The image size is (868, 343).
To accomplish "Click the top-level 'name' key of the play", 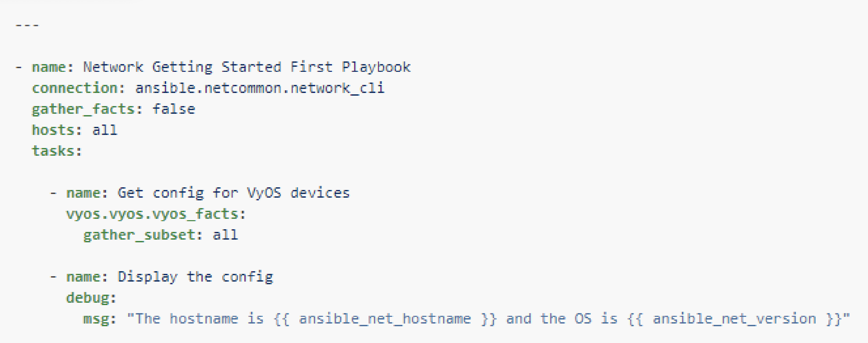I will click(49, 67).
